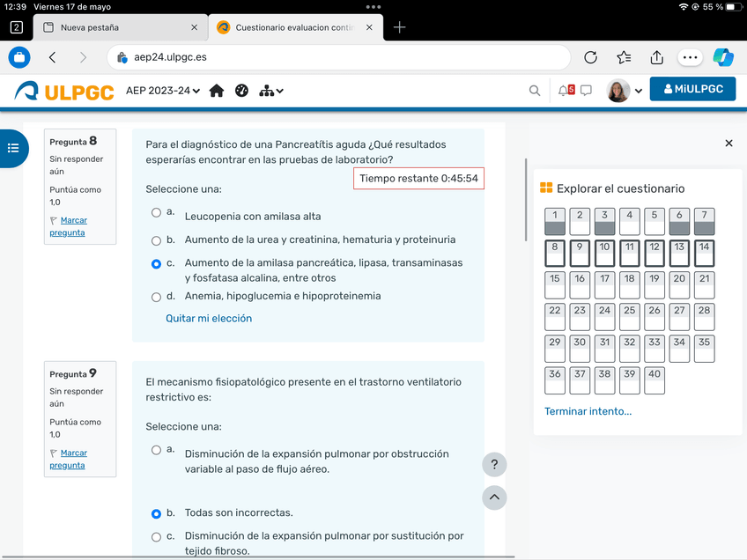Choose option b. Aumento de la urea y creatinina
Viewport: 747px width, 560px height.
[156, 240]
